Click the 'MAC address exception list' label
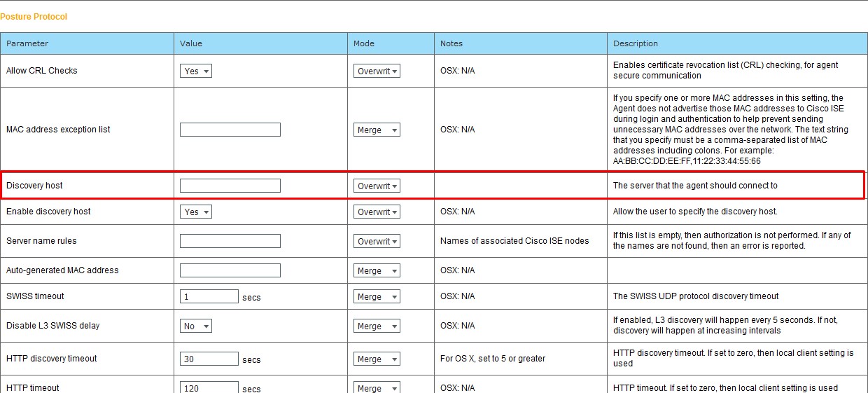The width and height of the screenshot is (868, 393). tap(58, 130)
